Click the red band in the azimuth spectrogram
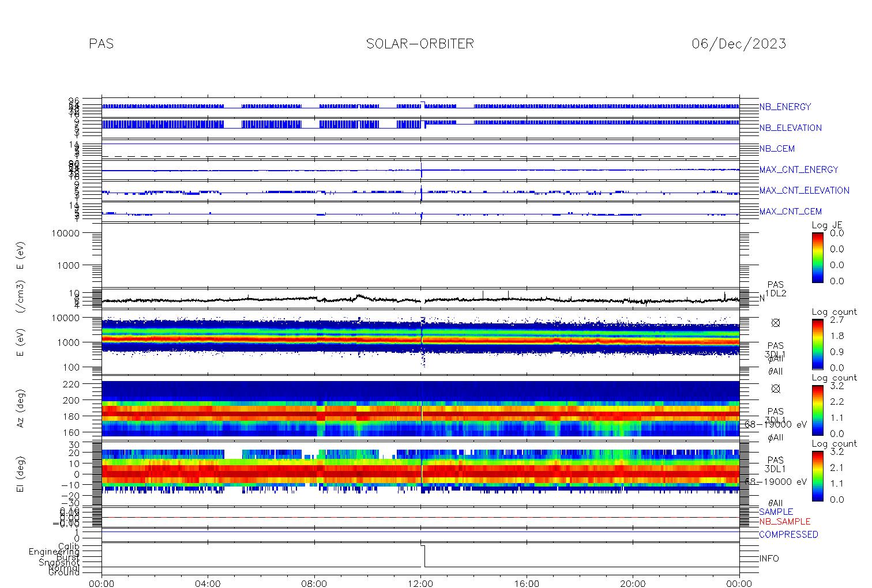This screenshot has height=588, width=872. click(x=420, y=414)
